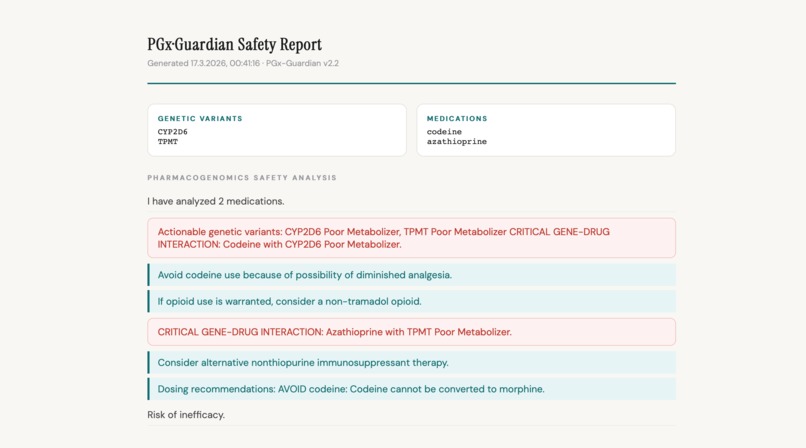806x448 pixels.
Task: Click the nonthiopurine immunosuppressant recommendation
Action: click(x=411, y=362)
